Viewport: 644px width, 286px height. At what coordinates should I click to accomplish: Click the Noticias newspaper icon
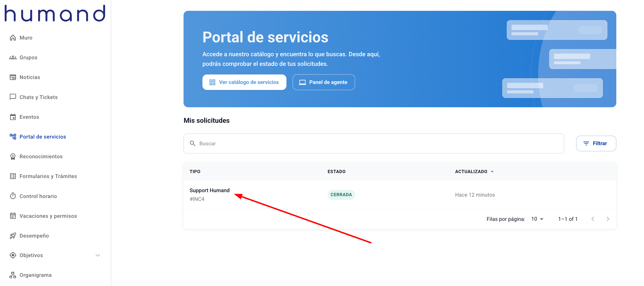pyautogui.click(x=13, y=77)
